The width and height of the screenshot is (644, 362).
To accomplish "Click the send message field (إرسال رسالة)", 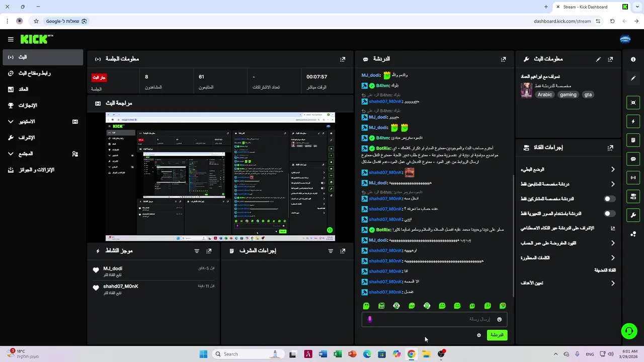I will [434, 319].
